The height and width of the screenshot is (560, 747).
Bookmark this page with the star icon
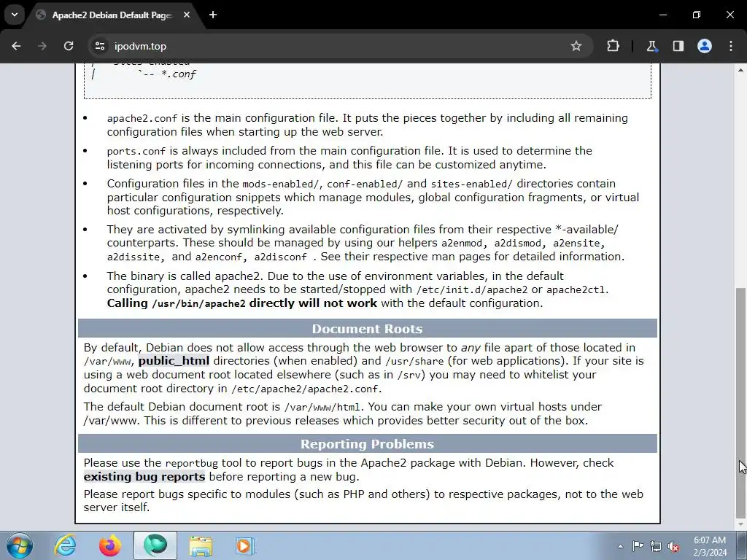point(576,46)
